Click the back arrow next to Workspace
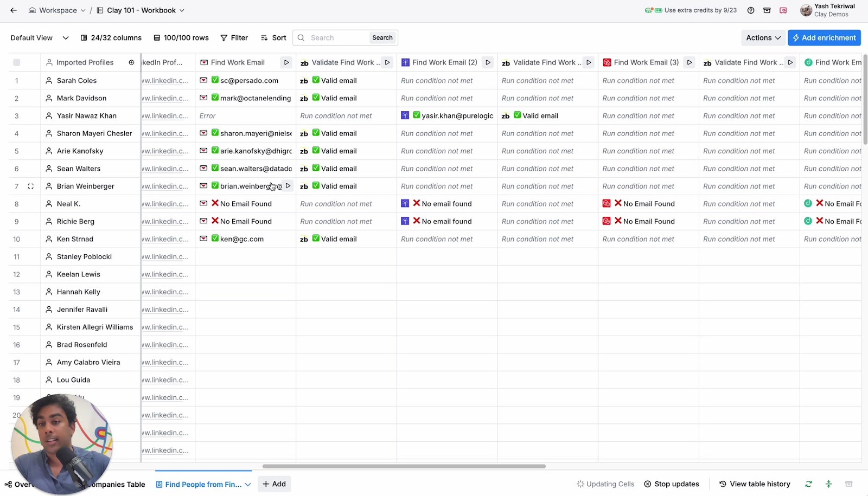 click(x=13, y=10)
